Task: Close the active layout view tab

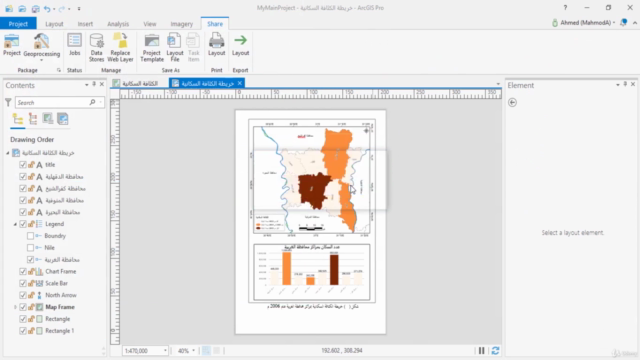Action: pyautogui.click(x=240, y=83)
